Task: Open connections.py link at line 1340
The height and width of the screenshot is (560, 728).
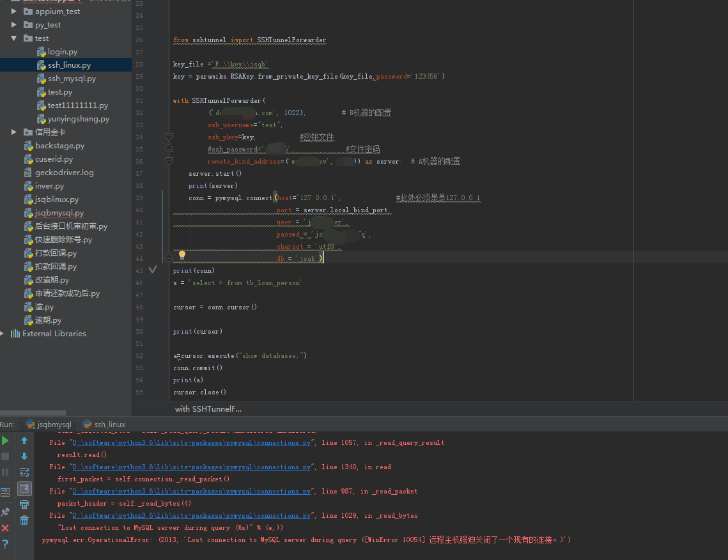Action: click(192, 467)
